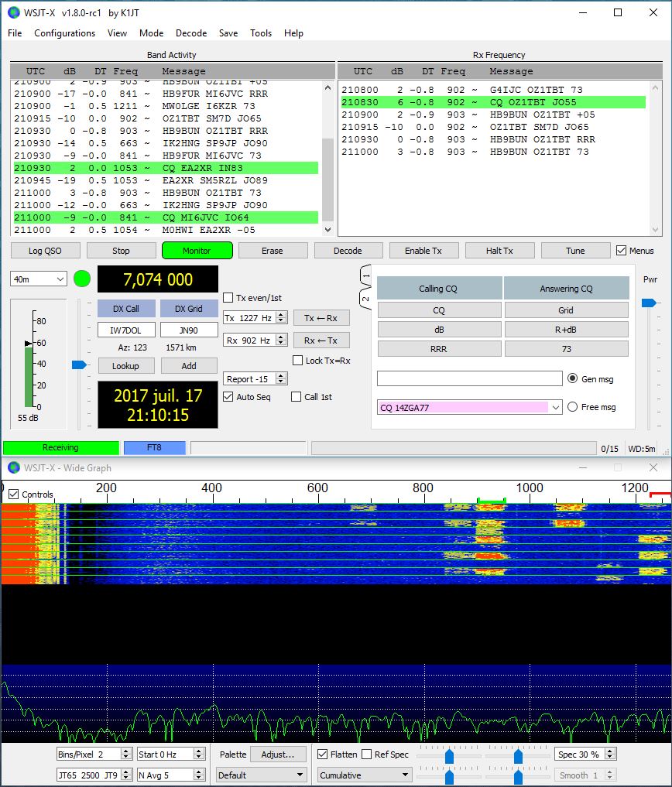Uncheck the Auto Seq checkbox
Viewport: 672px width, 787px height.
pyautogui.click(x=228, y=396)
